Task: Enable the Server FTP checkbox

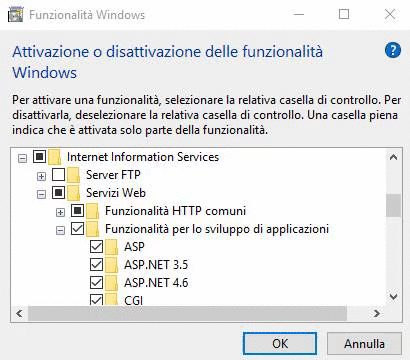Action: tap(58, 175)
